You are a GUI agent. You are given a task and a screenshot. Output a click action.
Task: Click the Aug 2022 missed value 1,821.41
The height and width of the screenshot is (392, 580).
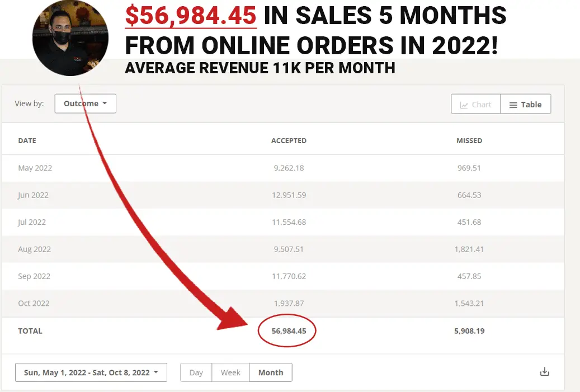click(469, 249)
